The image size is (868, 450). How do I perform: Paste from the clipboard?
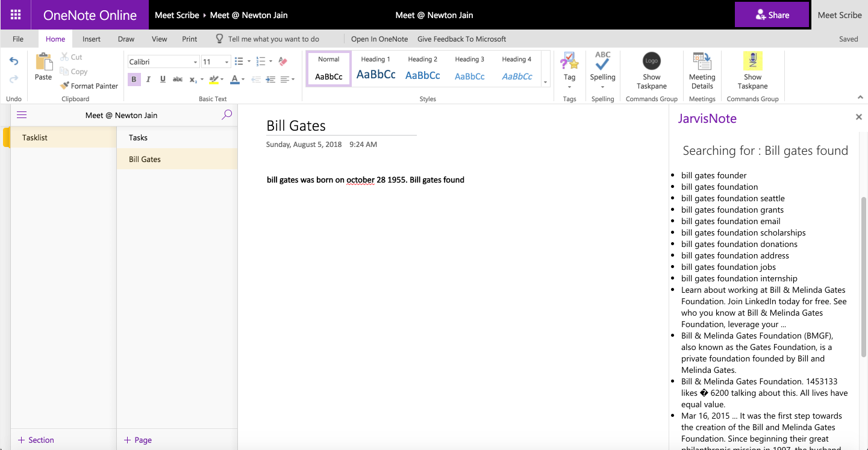coord(43,67)
